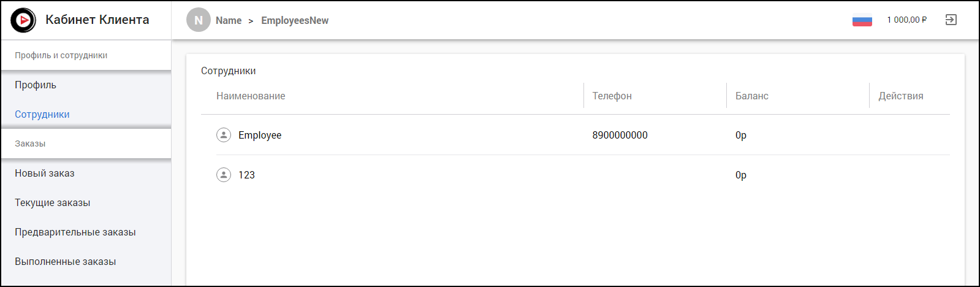Click the Employee row avatar icon
This screenshot has width=980, height=287.
[x=224, y=135]
